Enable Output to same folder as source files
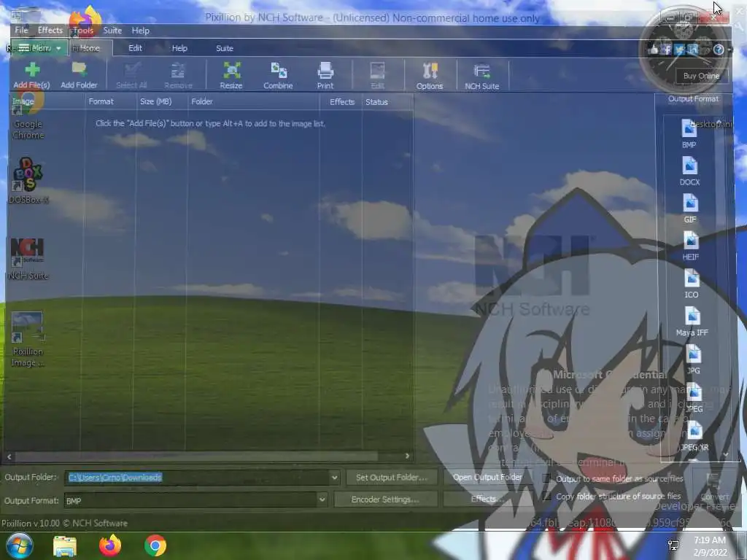Viewport: 747px width, 560px height. 546,478
